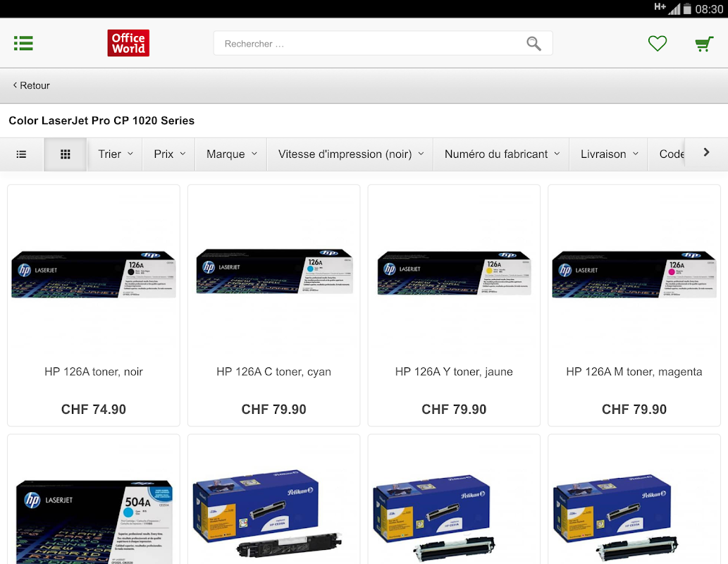
Task: Tap the H+ signal strength icon
Action: click(x=667, y=8)
